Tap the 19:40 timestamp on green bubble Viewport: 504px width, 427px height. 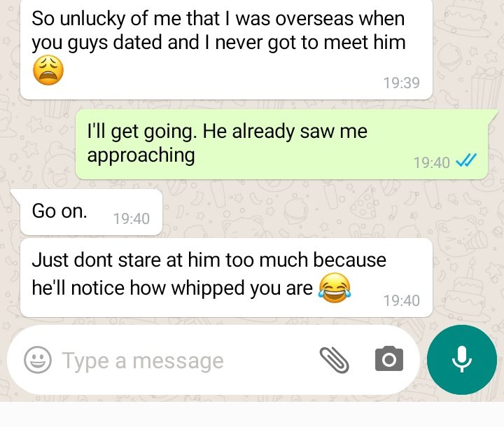click(x=432, y=162)
